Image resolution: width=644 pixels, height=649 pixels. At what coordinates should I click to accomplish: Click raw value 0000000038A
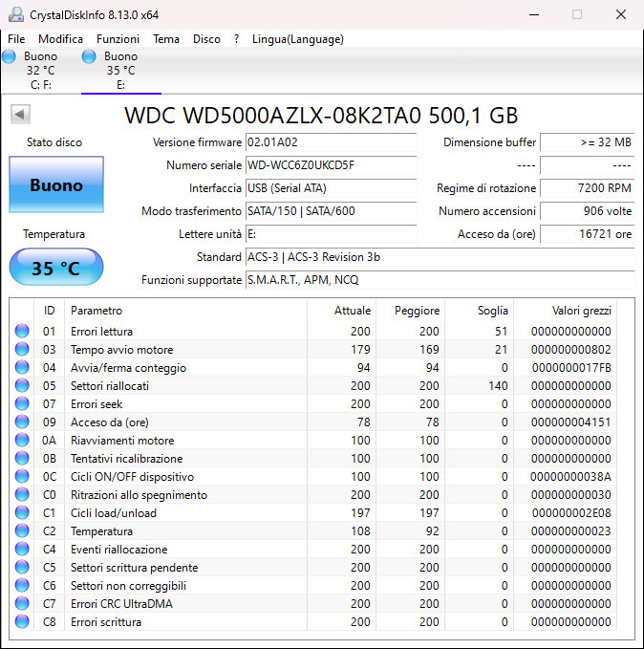(x=570, y=477)
